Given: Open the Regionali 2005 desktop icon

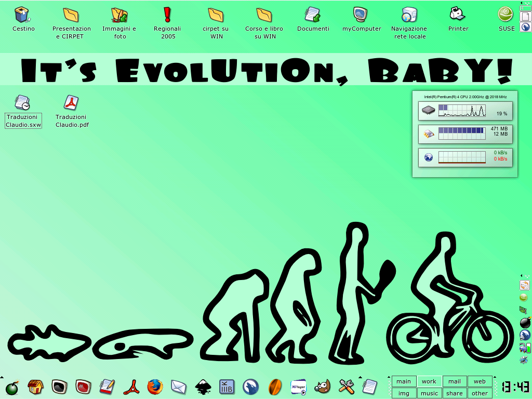Looking at the screenshot, I should pos(167,15).
